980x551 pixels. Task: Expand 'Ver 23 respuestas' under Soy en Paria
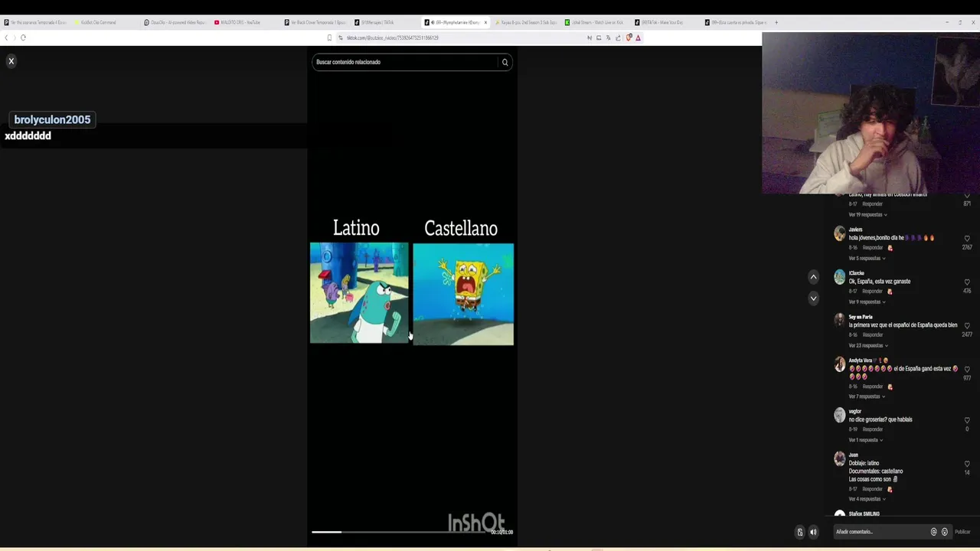point(867,346)
